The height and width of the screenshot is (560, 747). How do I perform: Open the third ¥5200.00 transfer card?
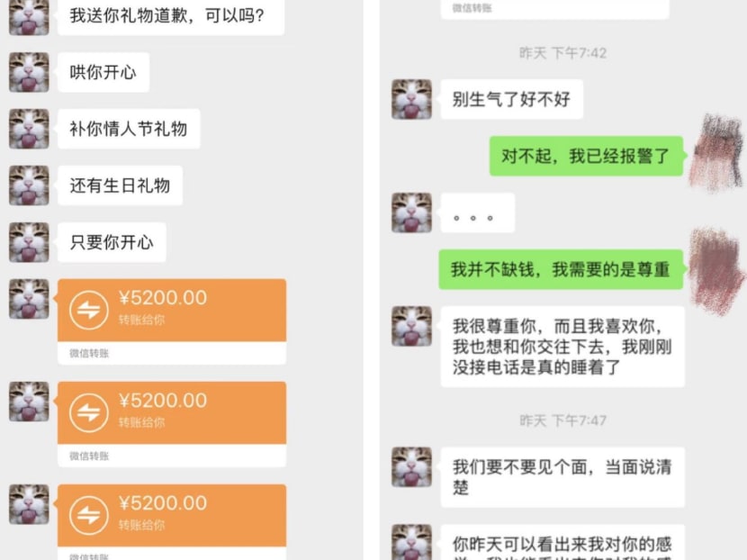click(x=172, y=522)
